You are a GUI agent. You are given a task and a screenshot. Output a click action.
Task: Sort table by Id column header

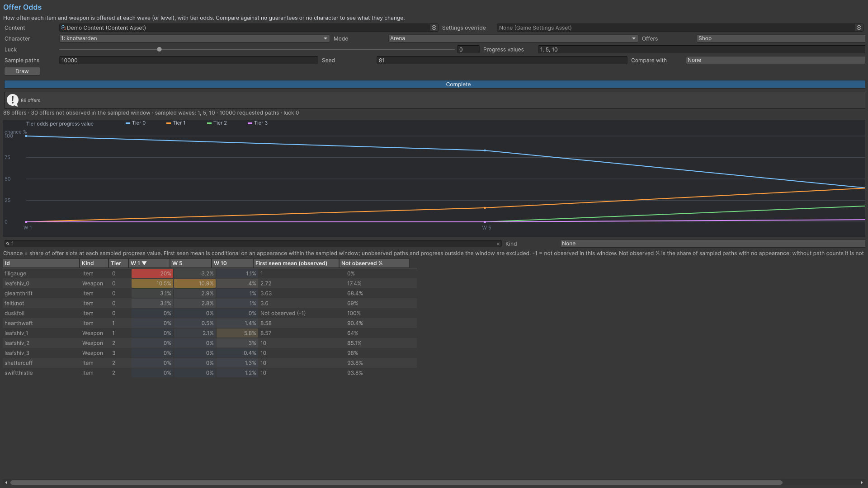point(41,263)
